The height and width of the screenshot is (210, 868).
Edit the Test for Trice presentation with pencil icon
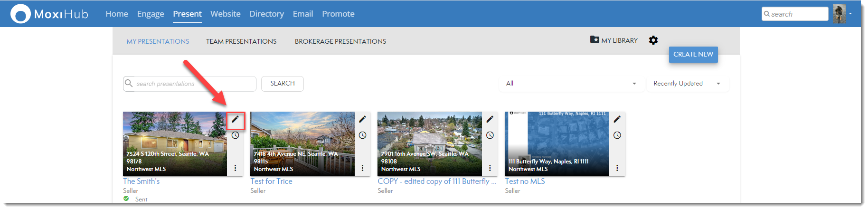tap(362, 120)
